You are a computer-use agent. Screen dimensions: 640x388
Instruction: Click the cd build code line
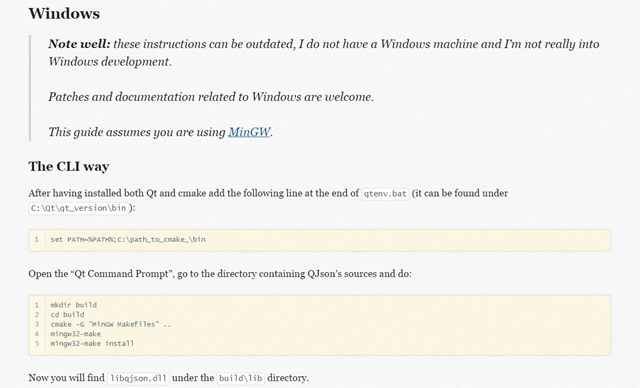(67, 315)
